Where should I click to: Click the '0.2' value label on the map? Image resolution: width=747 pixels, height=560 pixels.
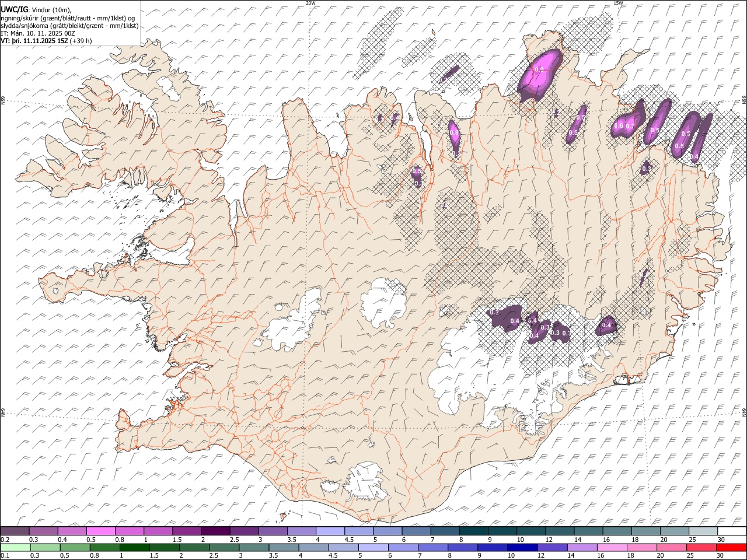click(494, 312)
